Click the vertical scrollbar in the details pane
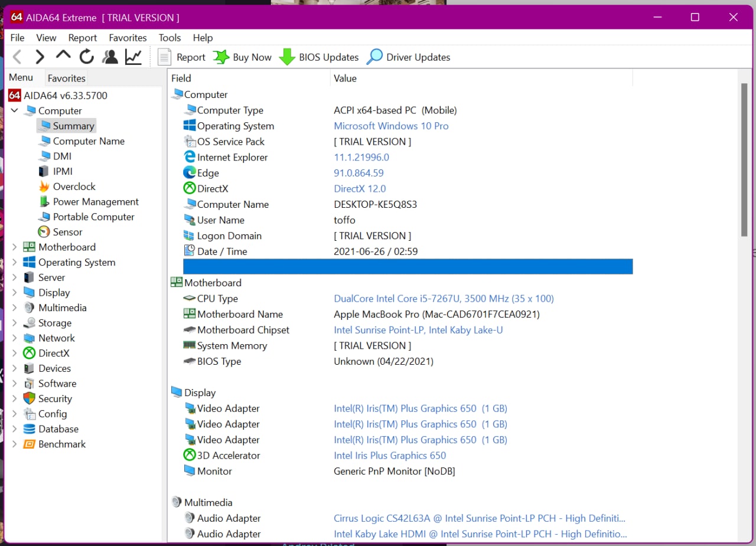Viewport: 756px width, 546px height. coord(744,159)
